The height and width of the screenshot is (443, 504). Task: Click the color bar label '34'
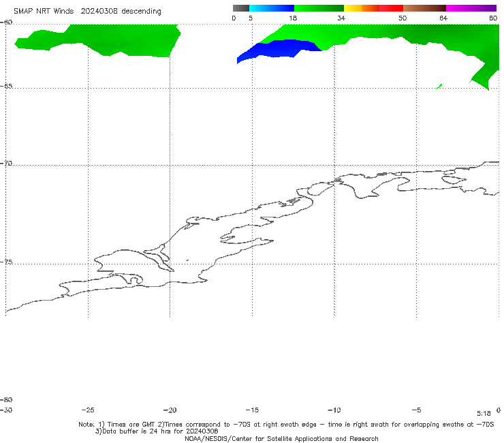(341, 18)
